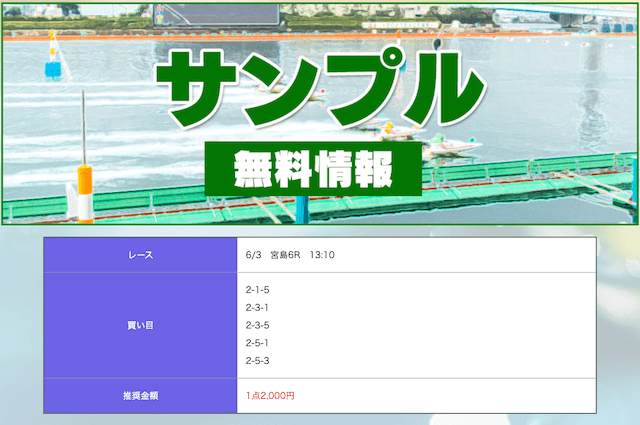Click the 2-5-1 bet combination

pyautogui.click(x=257, y=343)
